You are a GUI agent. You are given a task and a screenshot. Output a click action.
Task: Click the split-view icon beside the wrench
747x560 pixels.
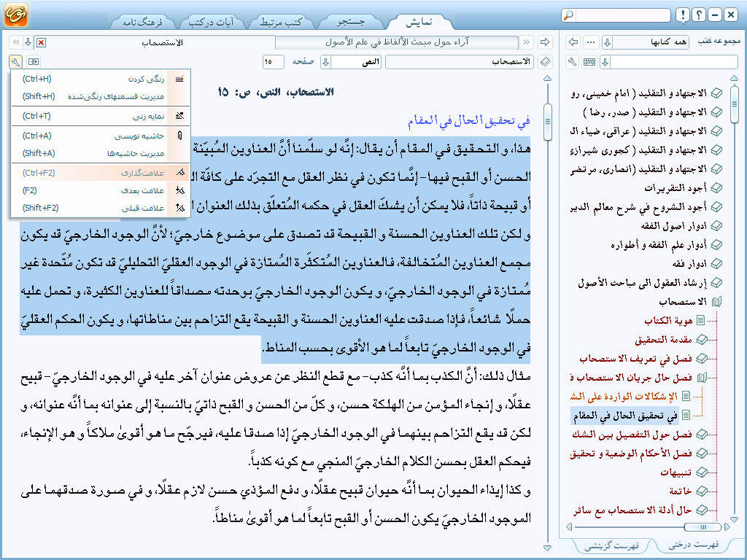[x=34, y=62]
